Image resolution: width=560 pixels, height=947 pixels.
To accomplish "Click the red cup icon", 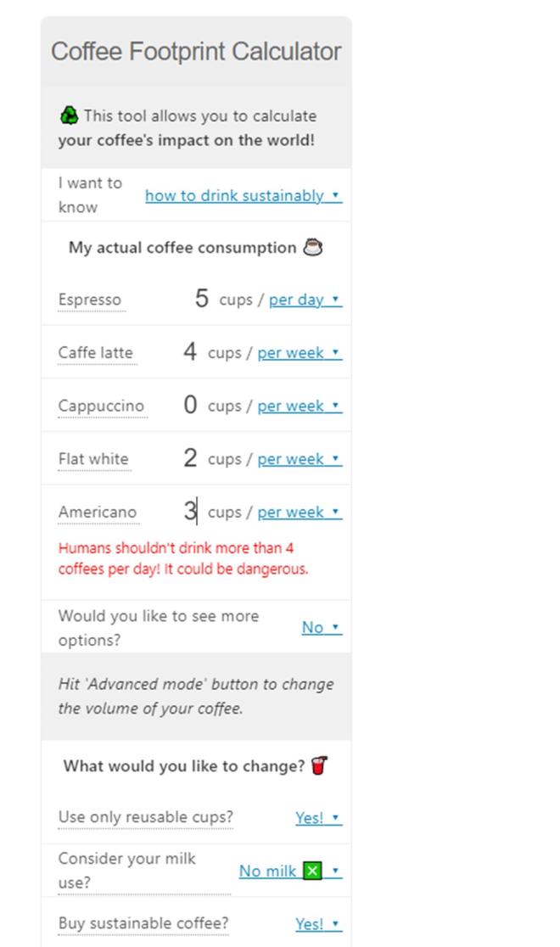I will [319, 766].
